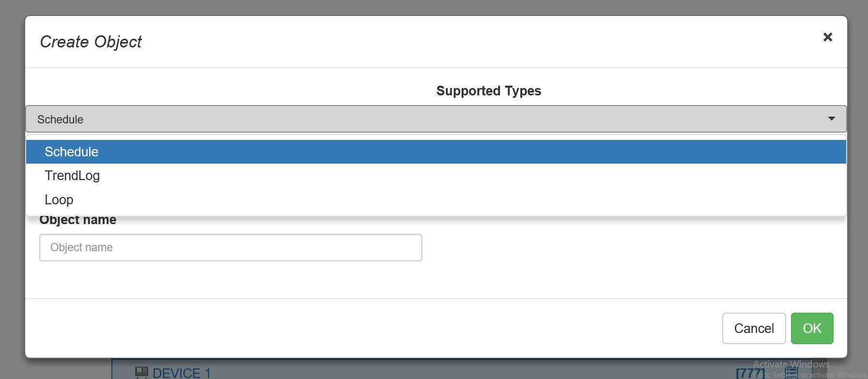This screenshot has width=868, height=379.
Task: Click the Object name label above the field
Action: [77, 219]
